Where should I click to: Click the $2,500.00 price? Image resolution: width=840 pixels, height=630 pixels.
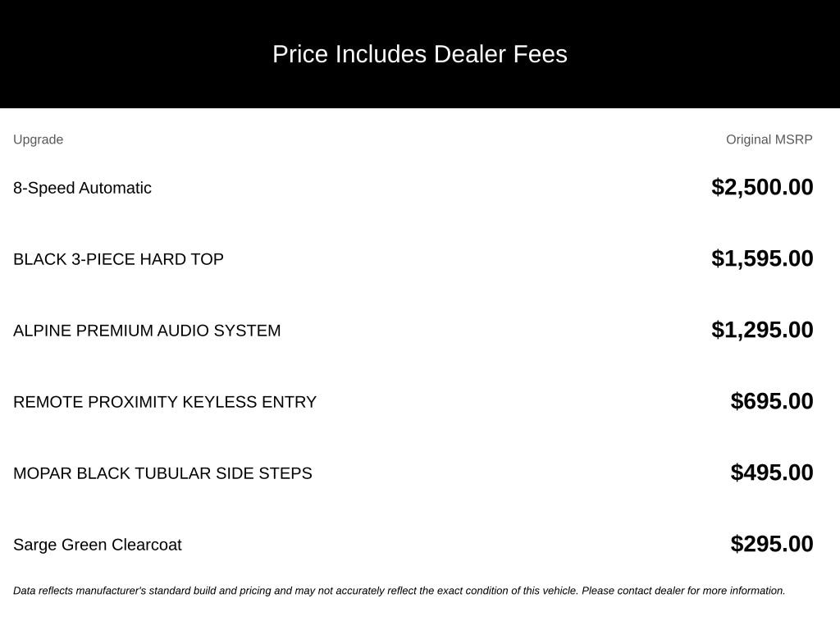tap(762, 188)
